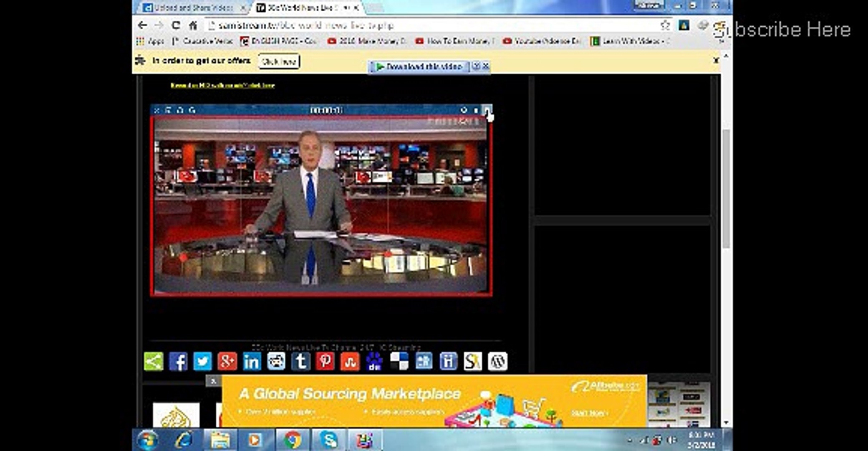868x451 pixels.
Task: Bookmark this page with the star icon
Action: (665, 25)
